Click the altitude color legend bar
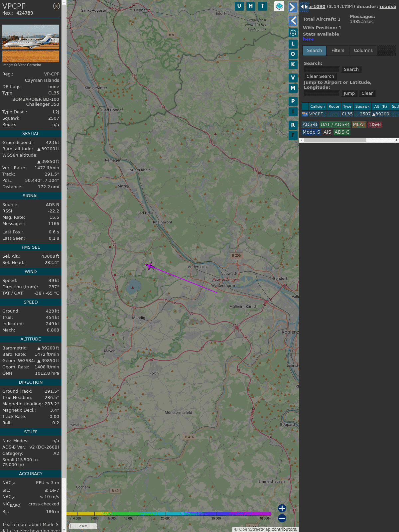 point(169,514)
